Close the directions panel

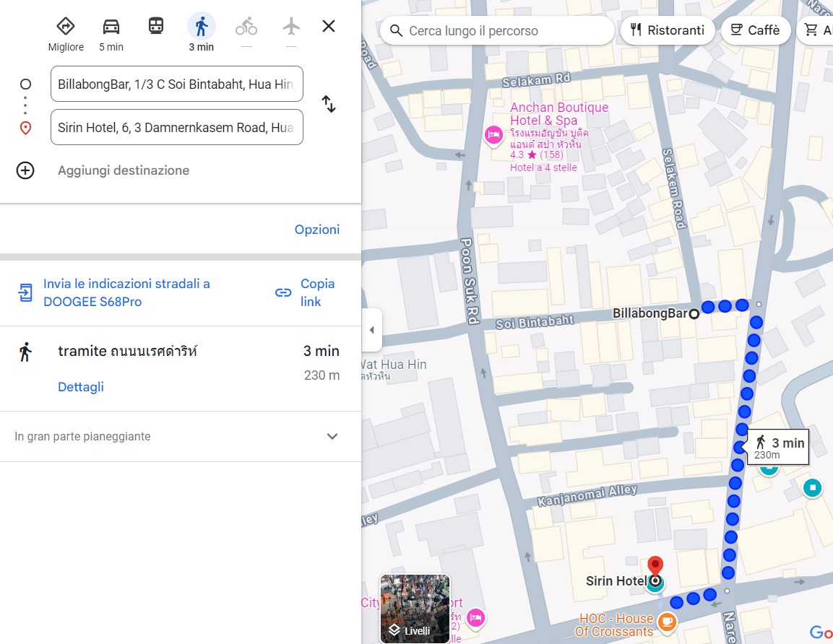(329, 27)
